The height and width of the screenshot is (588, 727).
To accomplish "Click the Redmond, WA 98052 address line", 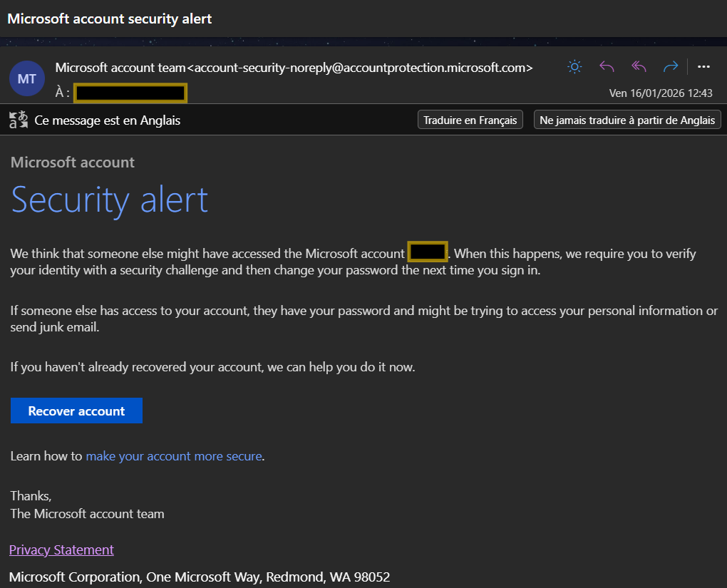I will 200,577.
